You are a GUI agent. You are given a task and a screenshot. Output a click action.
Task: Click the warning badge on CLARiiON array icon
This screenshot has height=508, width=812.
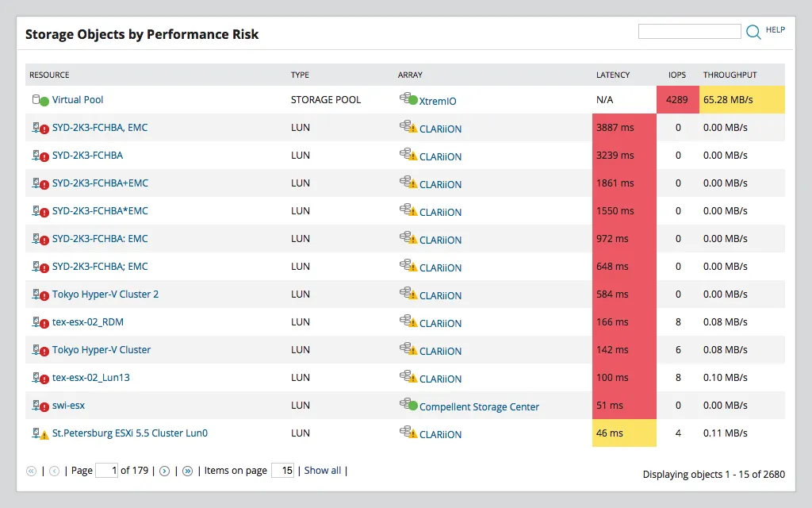coord(412,128)
